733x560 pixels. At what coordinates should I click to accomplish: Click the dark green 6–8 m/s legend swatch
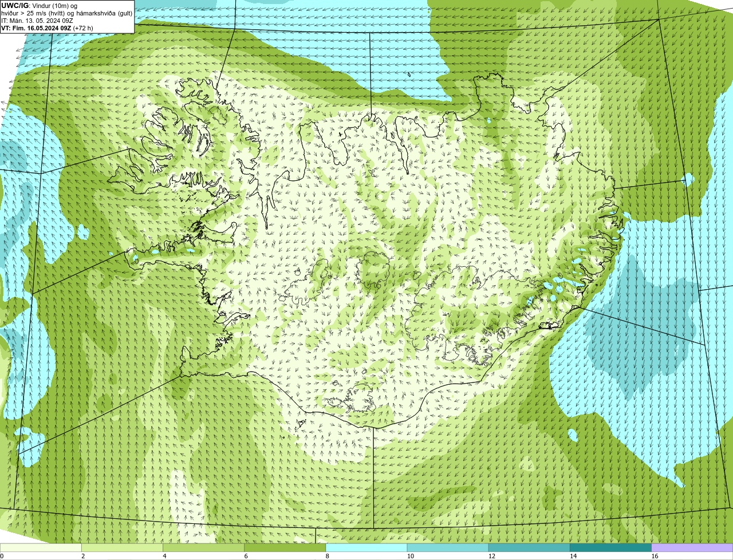point(285,548)
